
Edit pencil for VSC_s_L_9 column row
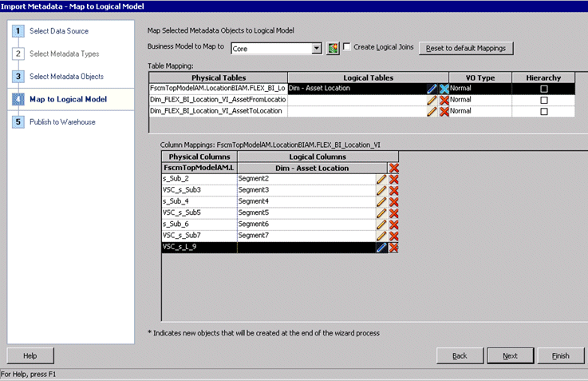tap(381, 248)
